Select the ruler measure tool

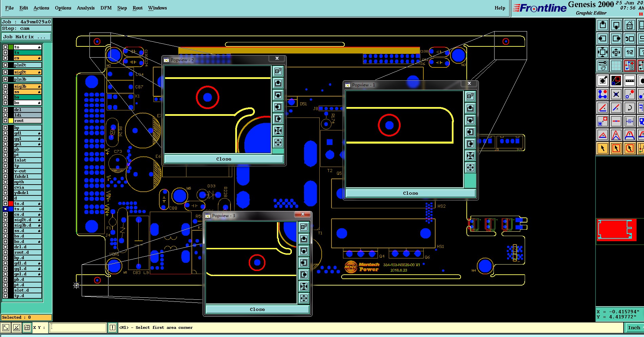[630, 81]
